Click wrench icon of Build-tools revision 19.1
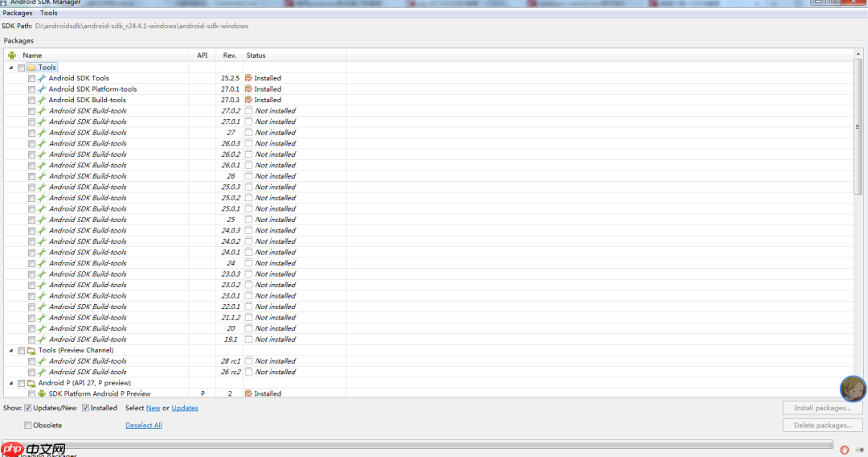This screenshot has height=457, width=868. pyautogui.click(x=42, y=340)
